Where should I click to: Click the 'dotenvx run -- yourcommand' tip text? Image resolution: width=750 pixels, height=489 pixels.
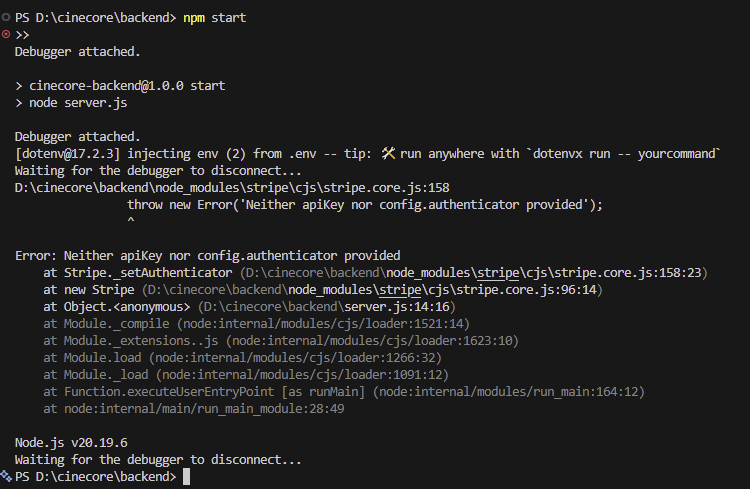point(626,153)
